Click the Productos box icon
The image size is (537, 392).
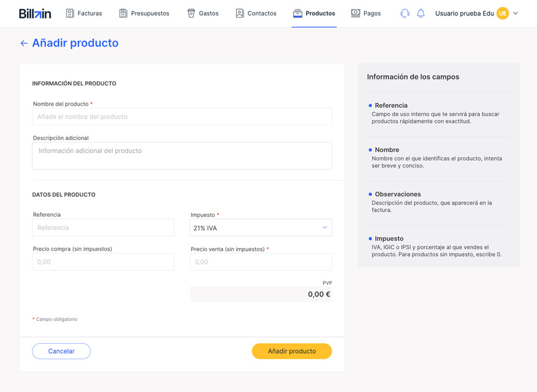tap(298, 13)
